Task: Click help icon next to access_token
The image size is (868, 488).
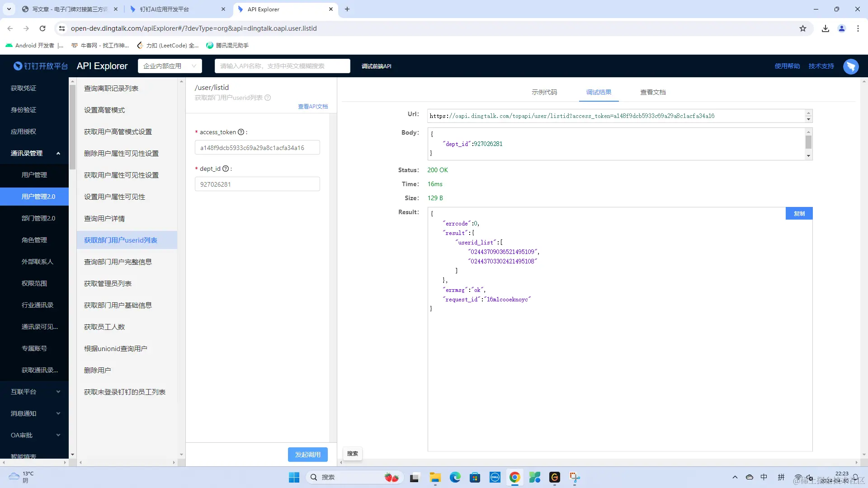Action: click(x=241, y=132)
